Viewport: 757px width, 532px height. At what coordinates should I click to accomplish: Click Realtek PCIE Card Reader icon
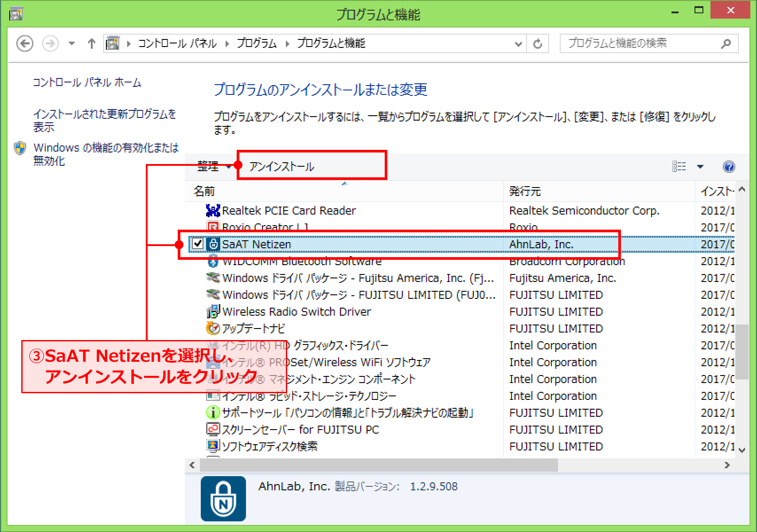coord(213,210)
